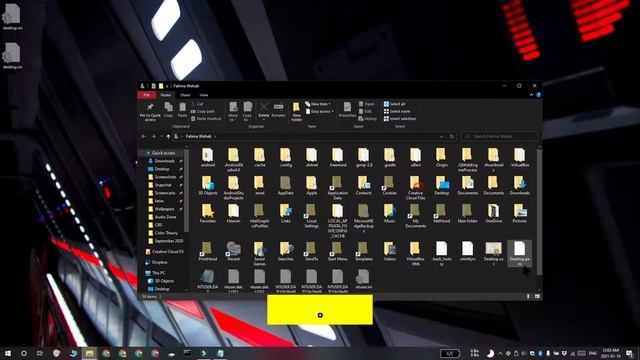Open the Easy access dropdown
The image size is (640, 360).
coord(320,111)
